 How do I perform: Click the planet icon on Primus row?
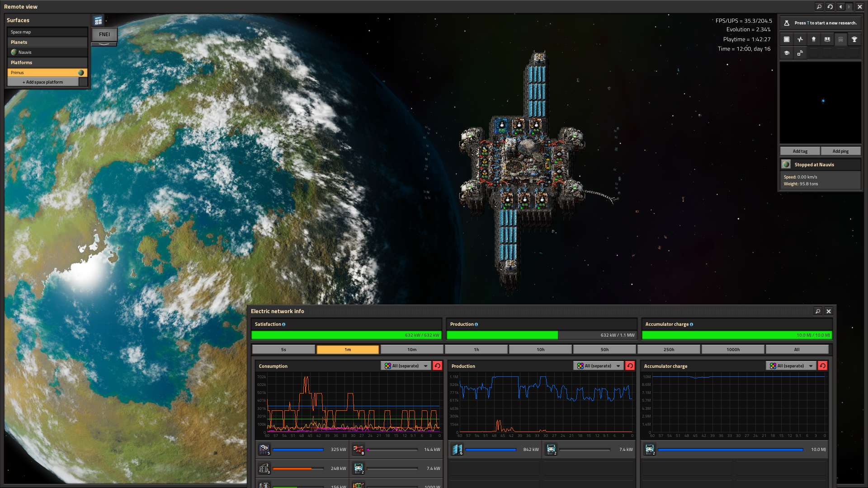coord(81,73)
